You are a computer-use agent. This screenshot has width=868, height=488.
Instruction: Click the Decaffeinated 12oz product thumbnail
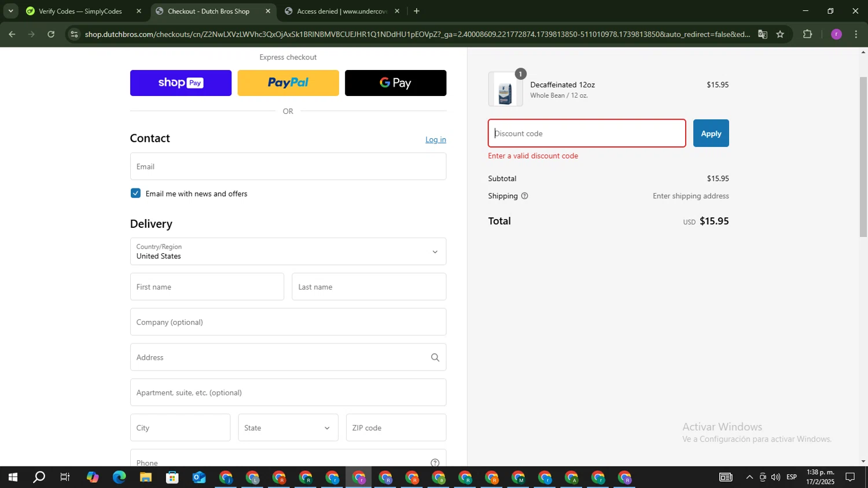tap(505, 89)
